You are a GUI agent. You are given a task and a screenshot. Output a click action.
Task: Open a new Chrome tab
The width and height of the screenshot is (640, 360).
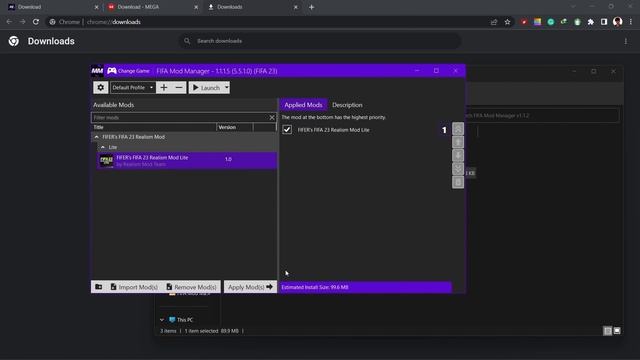tap(311, 7)
